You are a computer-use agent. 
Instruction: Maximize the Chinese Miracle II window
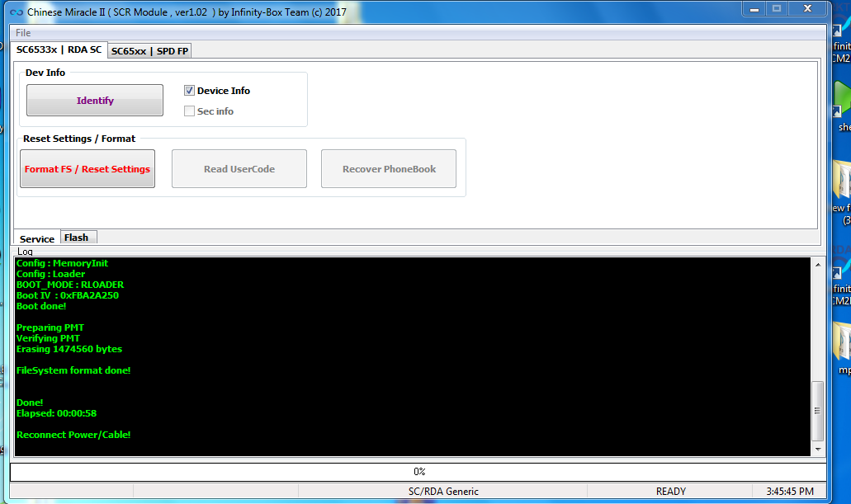777,9
